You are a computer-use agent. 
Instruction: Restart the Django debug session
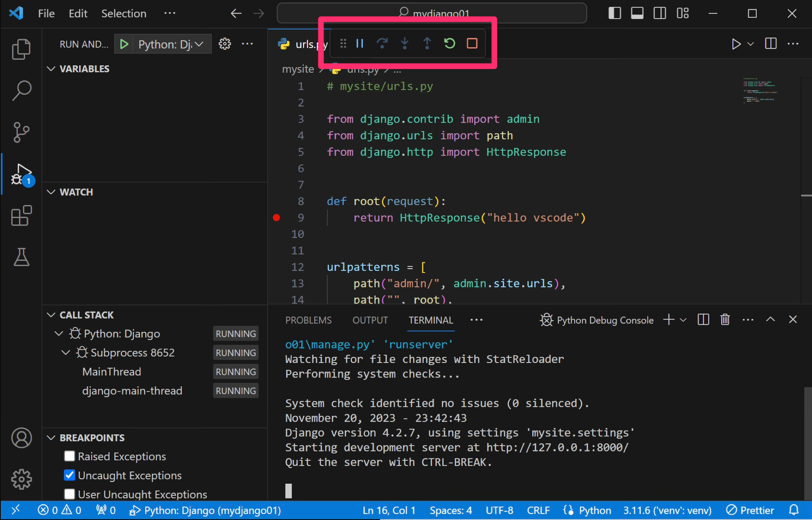450,44
